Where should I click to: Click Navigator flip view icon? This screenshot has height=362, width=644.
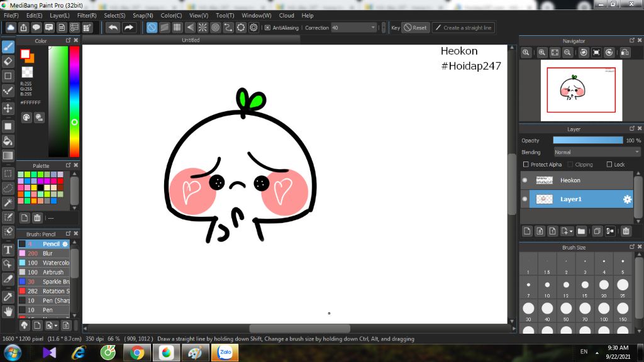(x=625, y=53)
